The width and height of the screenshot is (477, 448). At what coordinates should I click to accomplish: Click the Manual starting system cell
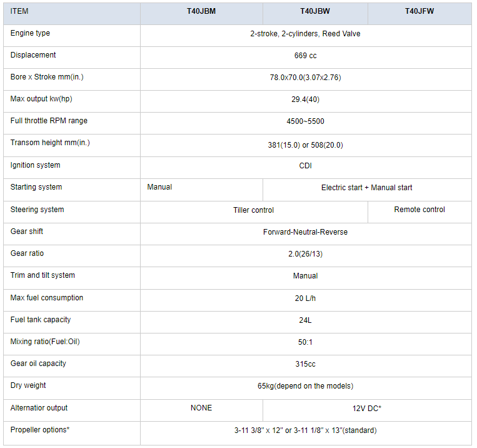click(201, 190)
